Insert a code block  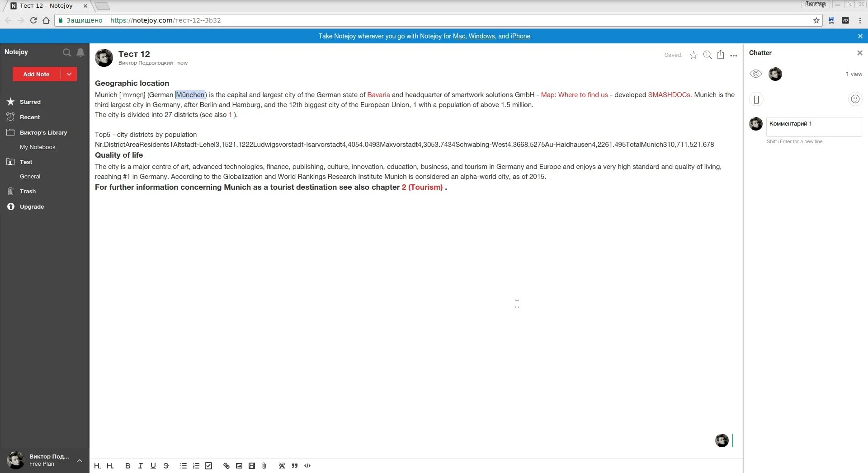pyautogui.click(x=307, y=466)
